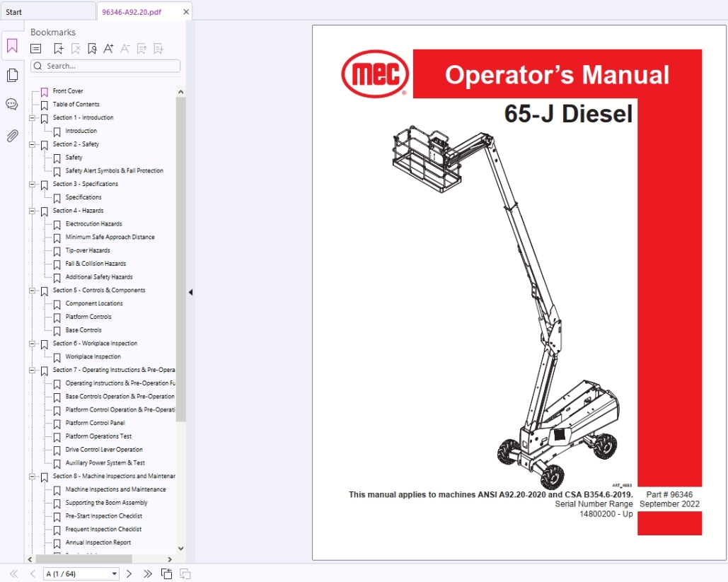Add a new bookmark icon
Image resolution: width=728 pixels, height=582 pixels.
pyautogui.click(x=59, y=49)
